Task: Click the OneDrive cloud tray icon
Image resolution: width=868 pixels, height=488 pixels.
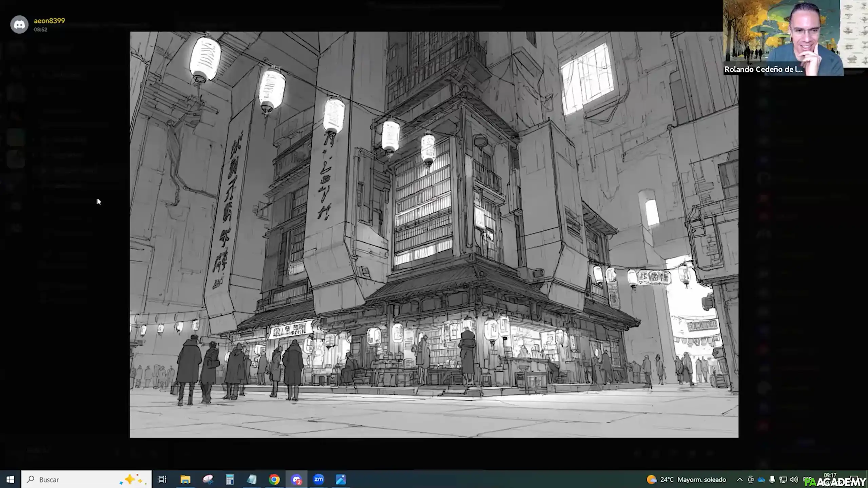Action: pos(761,480)
